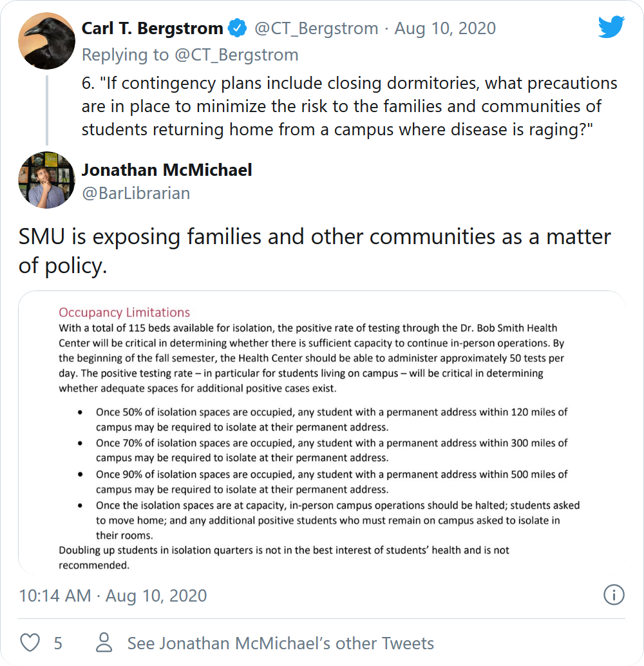
Task: Click Carl's quoted tweet about closing dormitories
Action: click(x=349, y=106)
